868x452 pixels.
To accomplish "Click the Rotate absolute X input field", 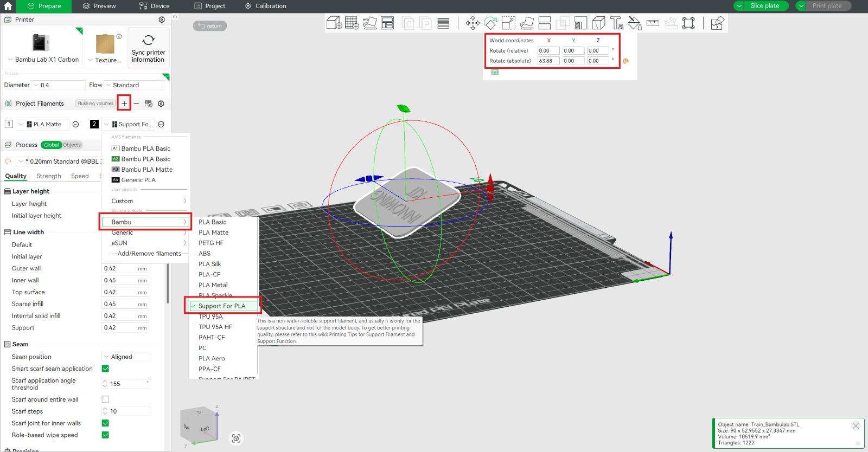I will [x=548, y=61].
